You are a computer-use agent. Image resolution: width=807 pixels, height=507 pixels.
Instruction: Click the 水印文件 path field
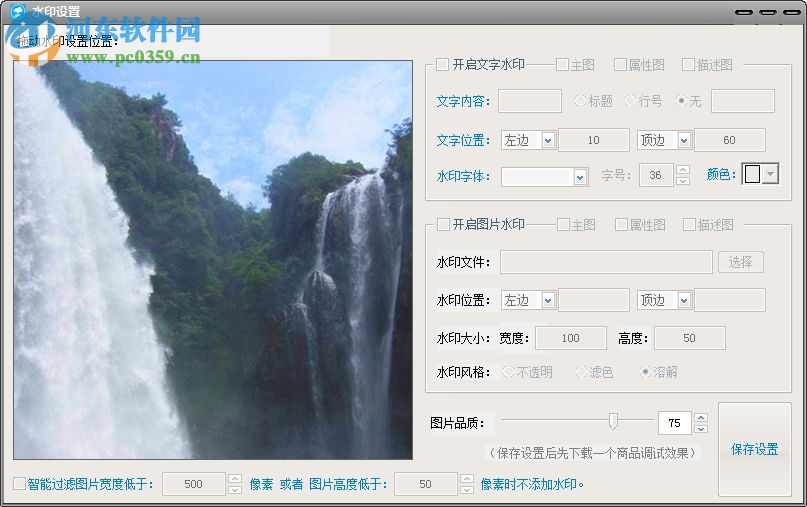(606, 263)
